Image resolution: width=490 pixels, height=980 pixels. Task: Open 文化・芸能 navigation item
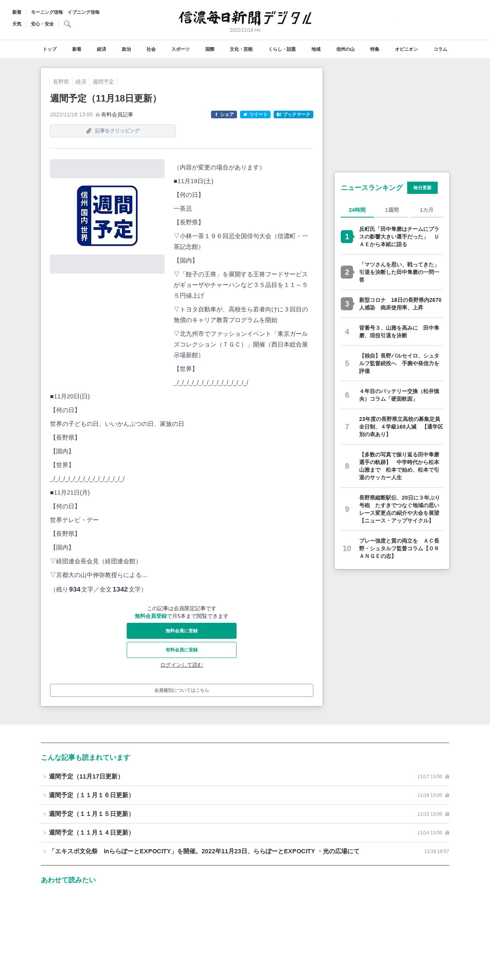(241, 49)
